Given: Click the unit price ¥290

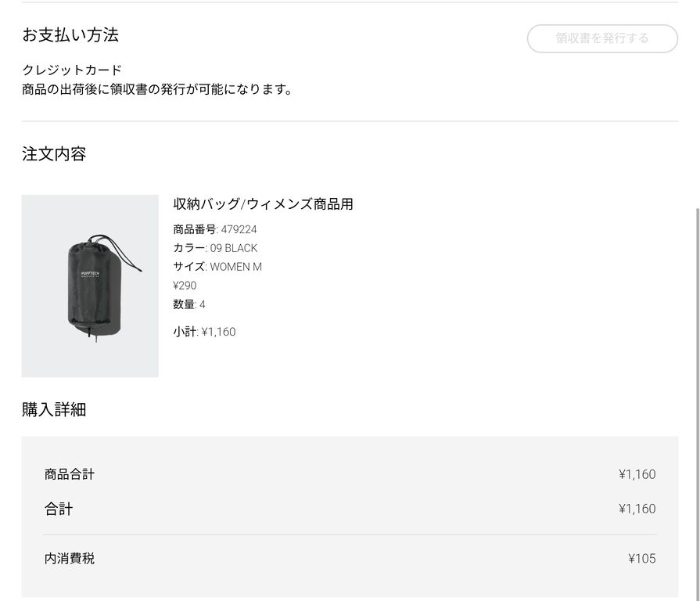Looking at the screenshot, I should point(185,286).
